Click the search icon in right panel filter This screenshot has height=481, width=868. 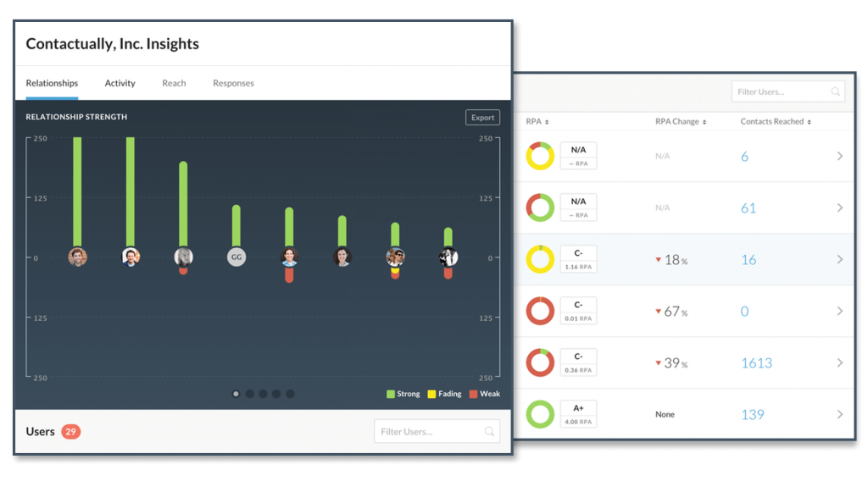coord(835,91)
